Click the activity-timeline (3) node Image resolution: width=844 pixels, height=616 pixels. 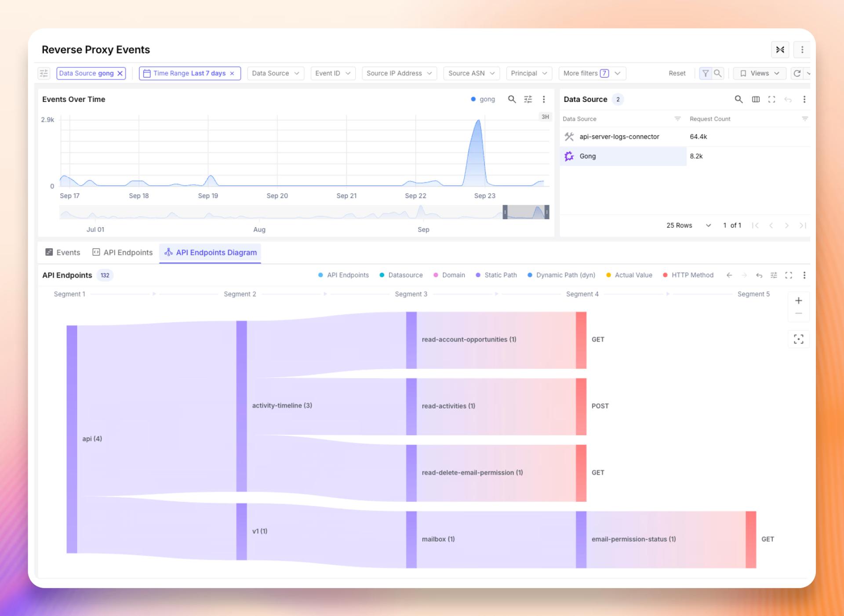[x=242, y=406]
